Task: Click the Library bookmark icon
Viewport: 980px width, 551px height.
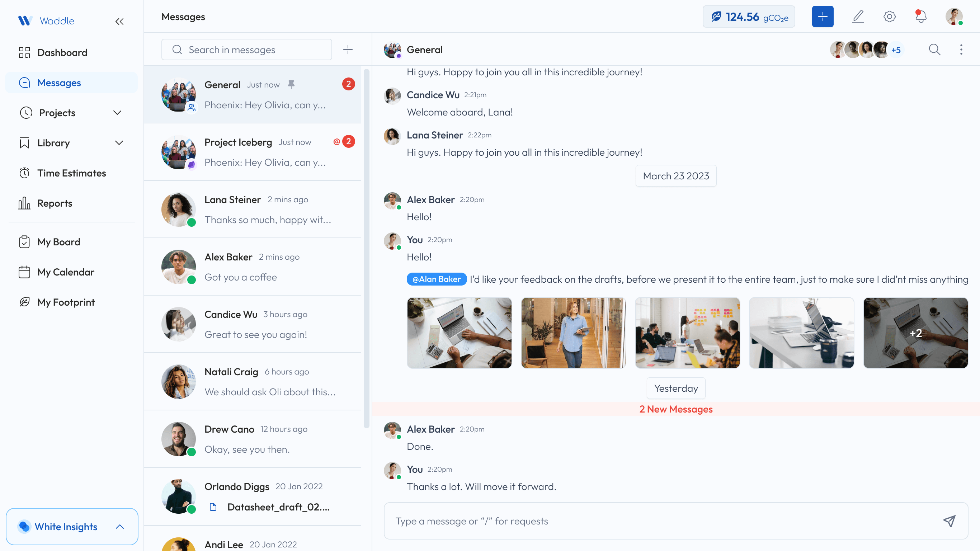Action: coord(24,143)
